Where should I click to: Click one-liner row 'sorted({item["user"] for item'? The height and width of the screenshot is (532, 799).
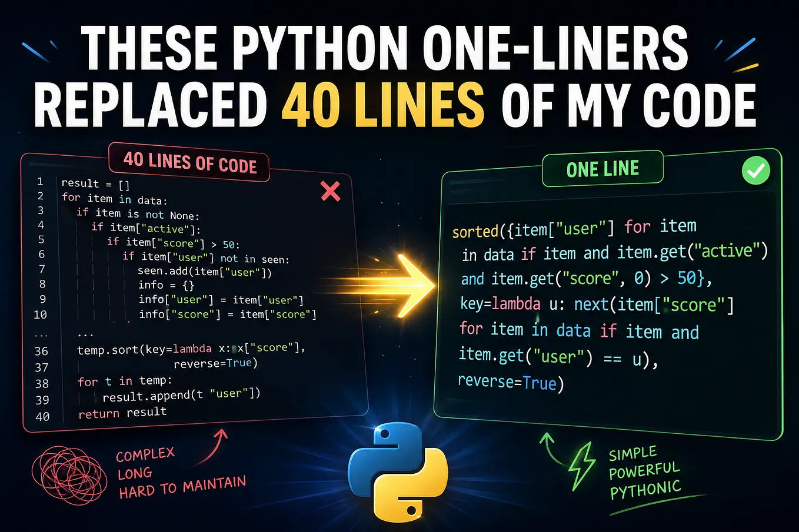574,228
